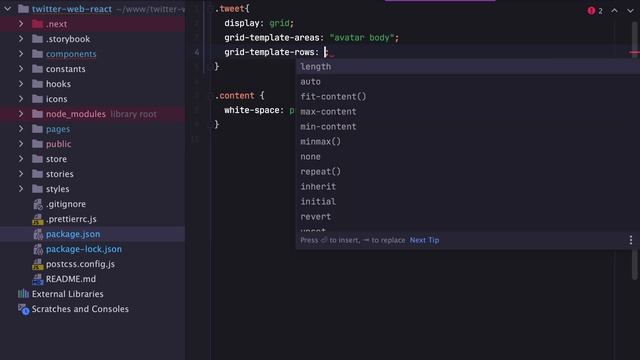Click the package-lock.json file icon
This screenshot has height=360, width=640.
point(38,249)
